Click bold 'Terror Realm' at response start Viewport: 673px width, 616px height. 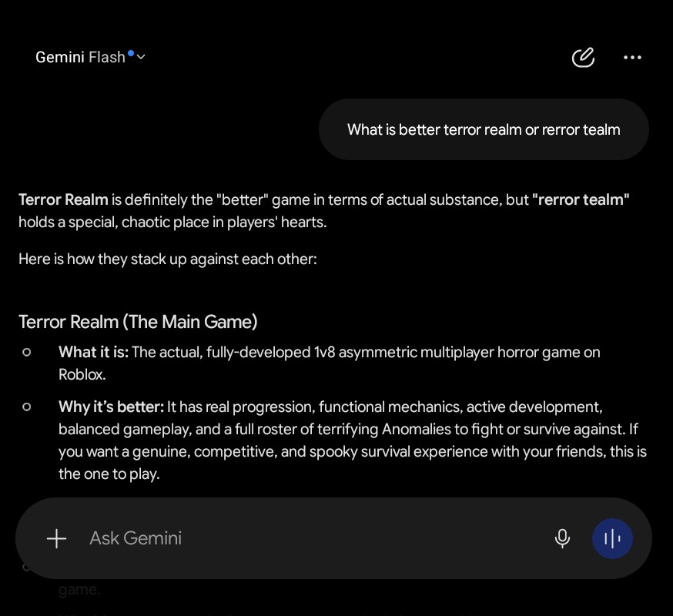tap(63, 200)
